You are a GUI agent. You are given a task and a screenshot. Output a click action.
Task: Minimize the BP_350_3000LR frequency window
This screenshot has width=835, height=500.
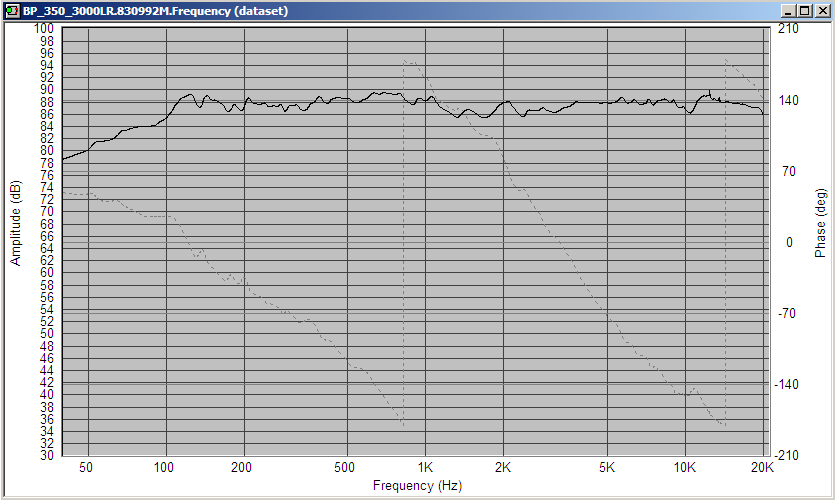coord(789,11)
